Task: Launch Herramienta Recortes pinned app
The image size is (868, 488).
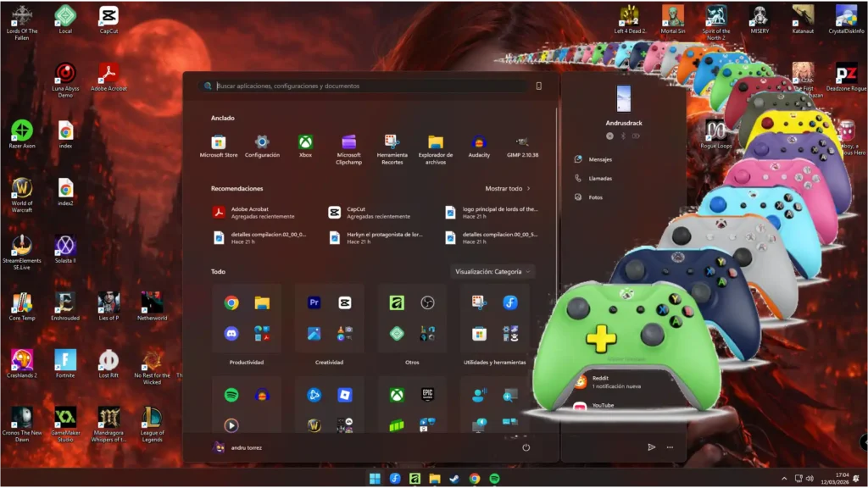Action: click(x=392, y=150)
